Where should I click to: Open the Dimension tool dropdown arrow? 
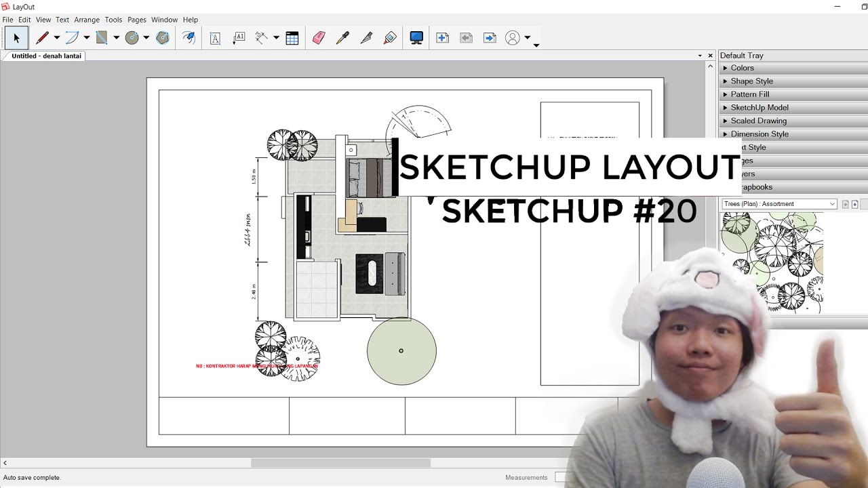pos(276,38)
